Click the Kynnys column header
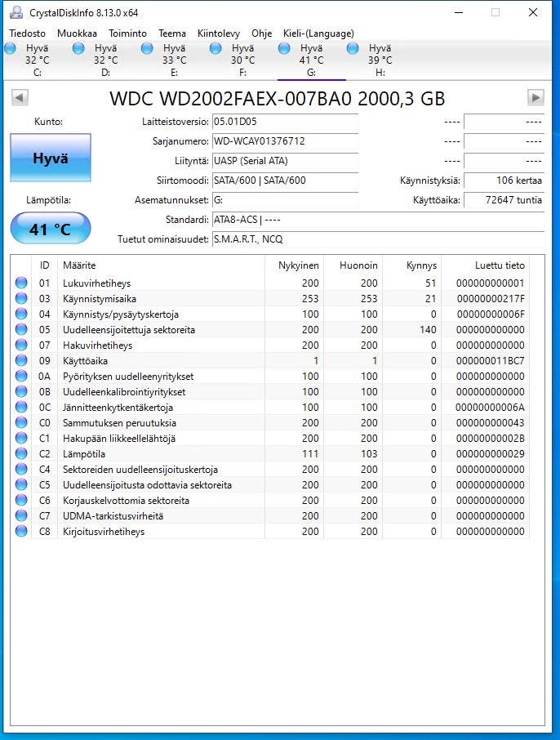 (412, 265)
